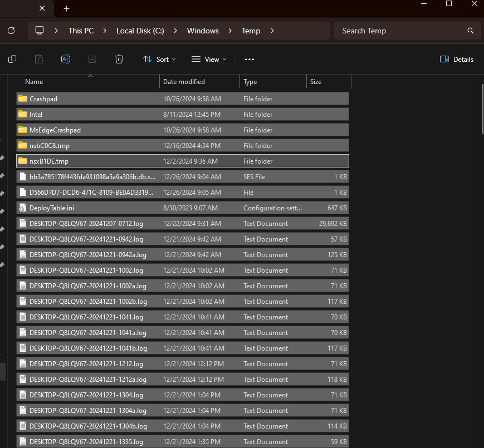Click the D566D7D7-DCD6 file icon
484x448 pixels.
(x=22, y=192)
